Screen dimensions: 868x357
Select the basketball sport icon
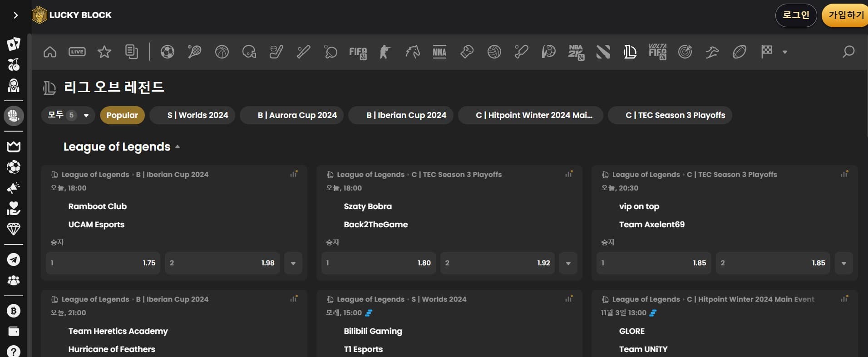click(x=222, y=52)
